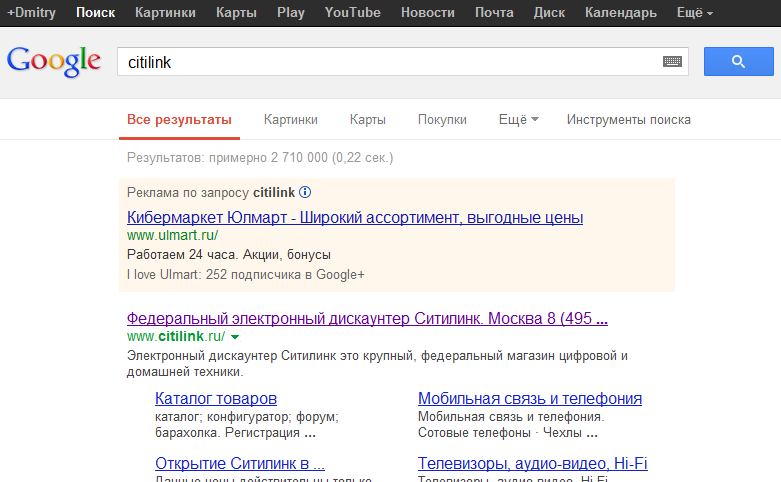Open Мобильная связь и телефония sitelink

point(530,398)
